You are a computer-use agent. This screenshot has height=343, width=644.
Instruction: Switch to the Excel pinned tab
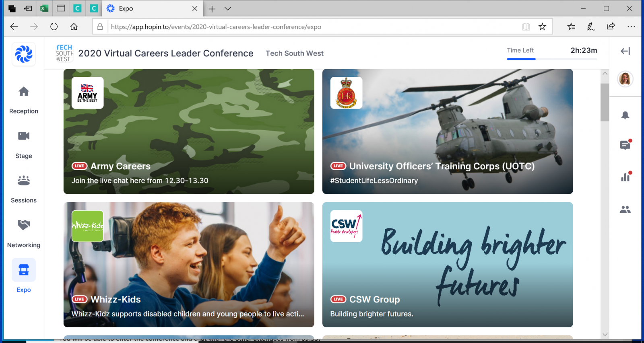(x=44, y=8)
